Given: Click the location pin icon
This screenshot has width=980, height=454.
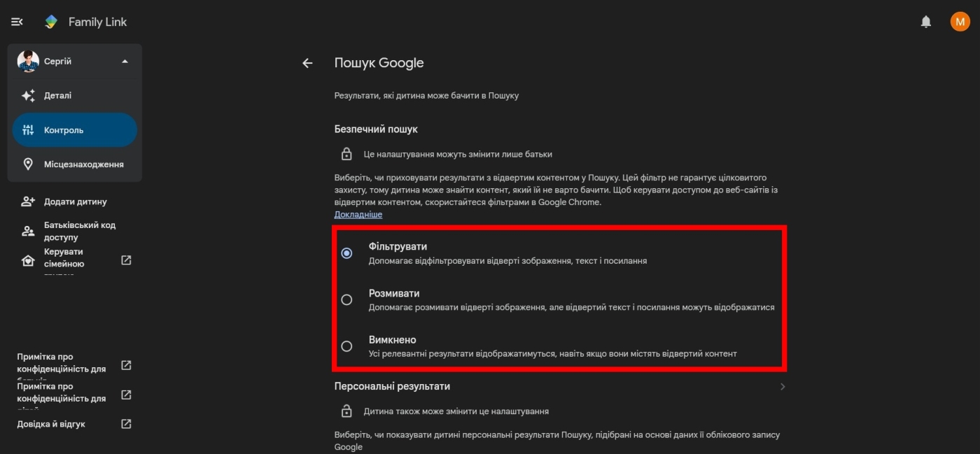Looking at the screenshot, I should click(28, 164).
